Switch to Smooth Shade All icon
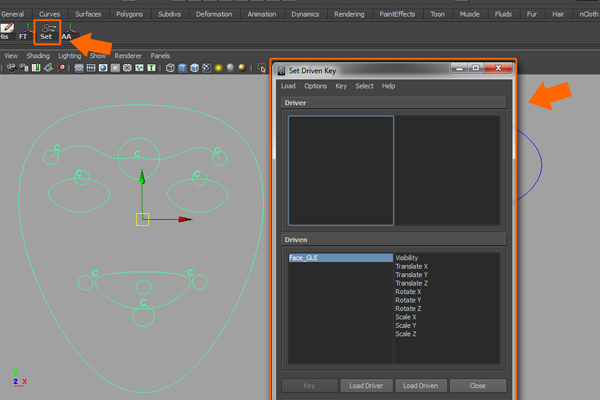The height and width of the screenshot is (400, 600). (183, 68)
